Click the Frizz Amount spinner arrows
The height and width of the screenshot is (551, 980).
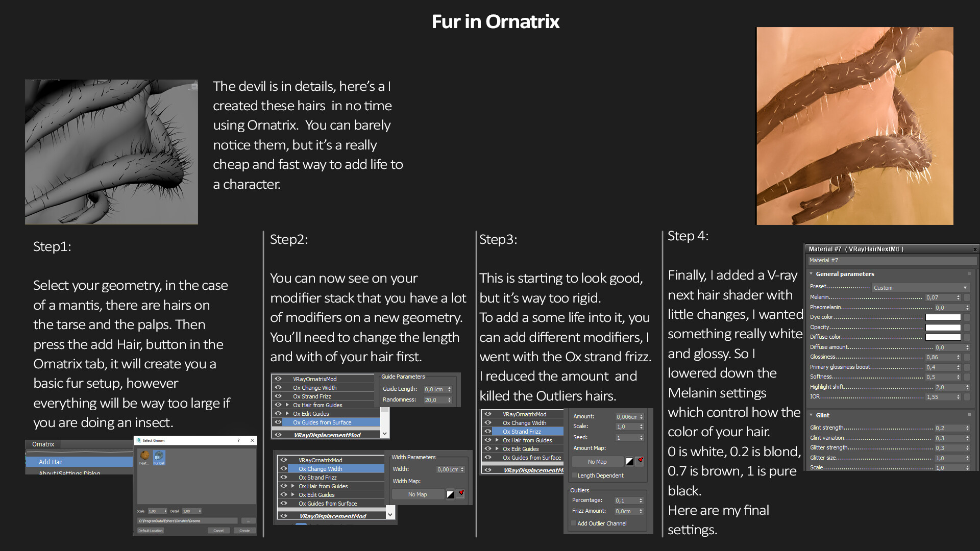[x=641, y=511]
